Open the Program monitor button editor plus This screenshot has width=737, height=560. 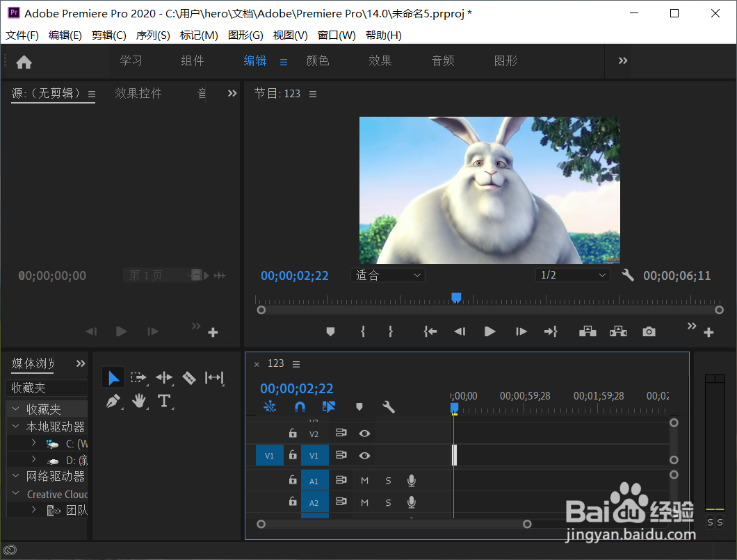tap(708, 333)
